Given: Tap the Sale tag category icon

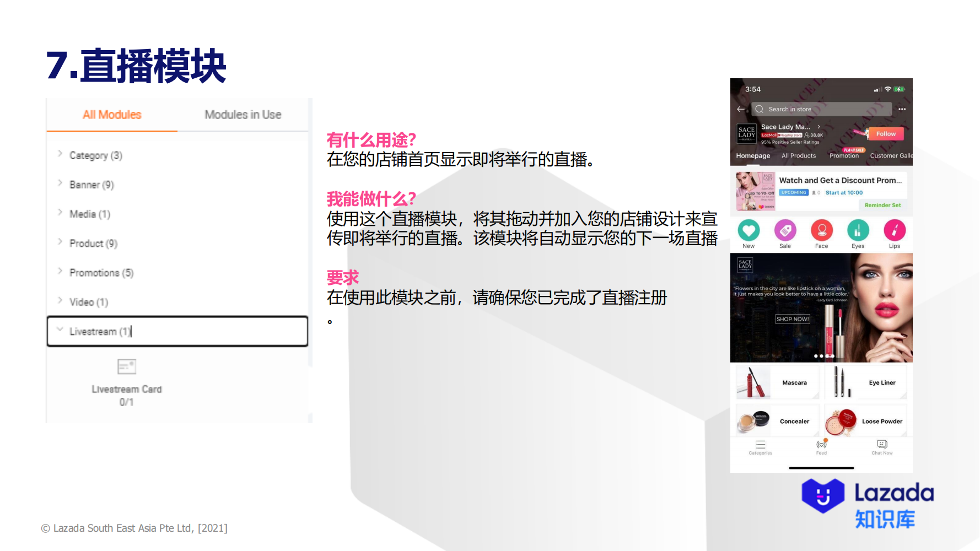Looking at the screenshot, I should click(785, 230).
